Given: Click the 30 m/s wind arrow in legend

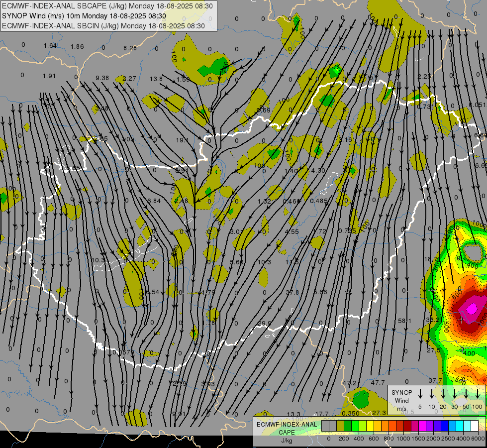Looking at the screenshot, I should pos(455,393).
